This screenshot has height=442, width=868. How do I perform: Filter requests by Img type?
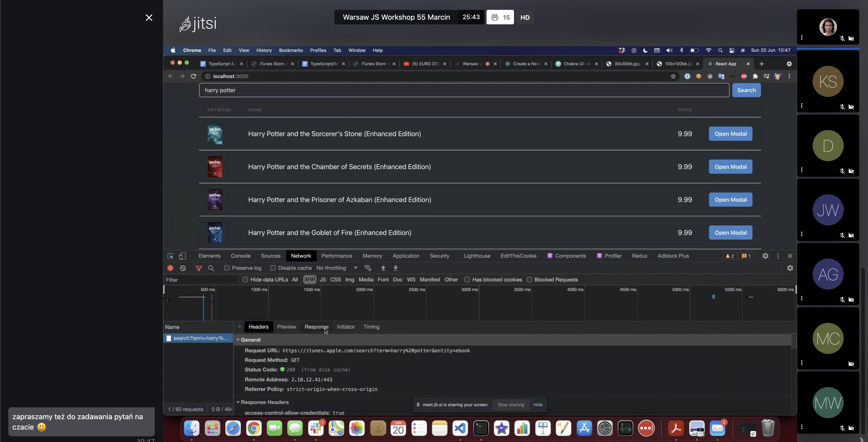click(350, 280)
